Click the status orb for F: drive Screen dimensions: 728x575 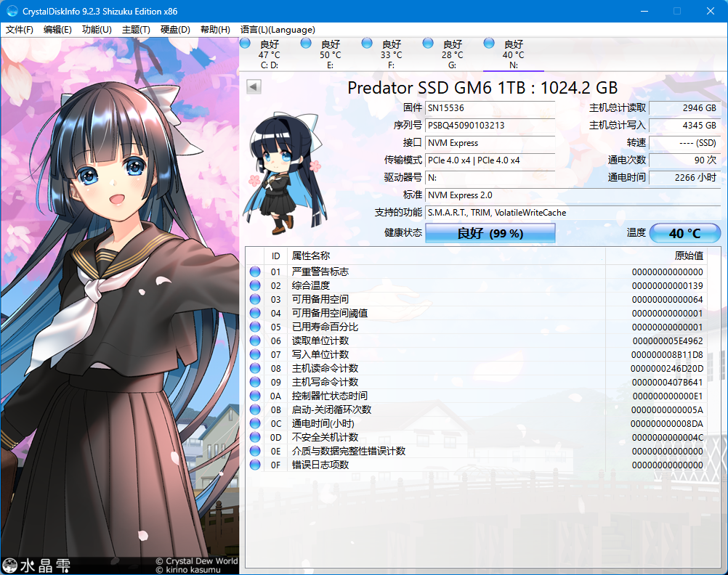(x=367, y=44)
